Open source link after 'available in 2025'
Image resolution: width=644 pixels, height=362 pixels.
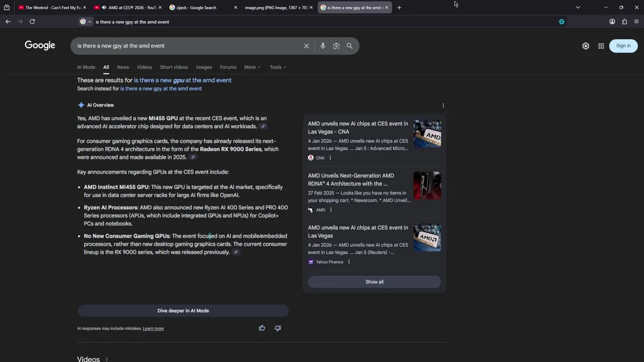193,157
